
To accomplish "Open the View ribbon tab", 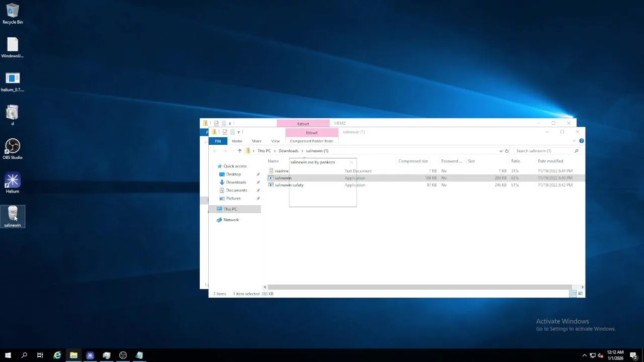I will click(x=275, y=141).
